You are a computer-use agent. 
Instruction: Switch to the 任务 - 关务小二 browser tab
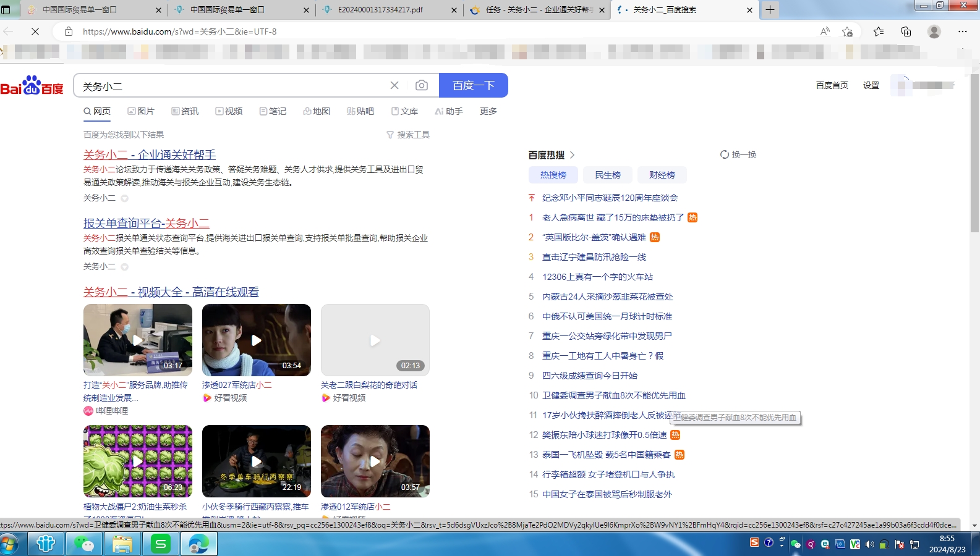pyautogui.click(x=537, y=9)
